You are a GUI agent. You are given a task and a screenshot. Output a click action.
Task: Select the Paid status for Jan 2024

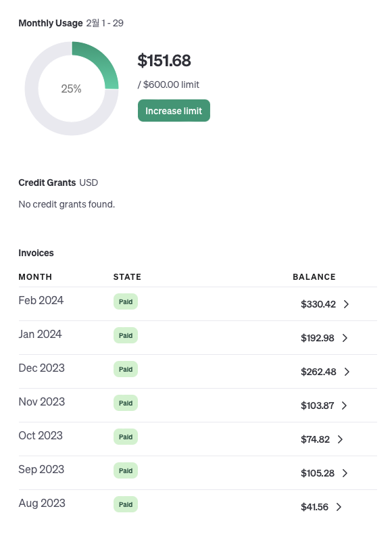(x=126, y=335)
